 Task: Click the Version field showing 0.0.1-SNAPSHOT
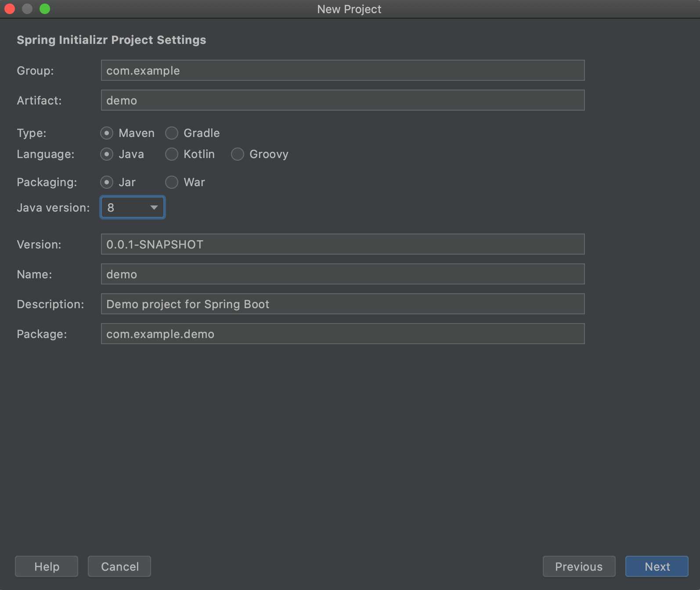(x=343, y=244)
